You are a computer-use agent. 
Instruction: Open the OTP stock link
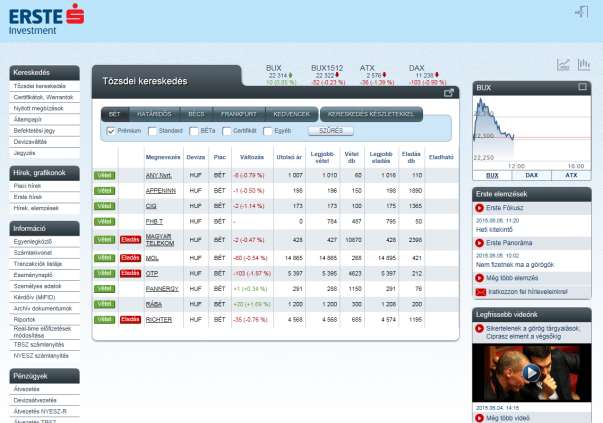click(x=152, y=274)
